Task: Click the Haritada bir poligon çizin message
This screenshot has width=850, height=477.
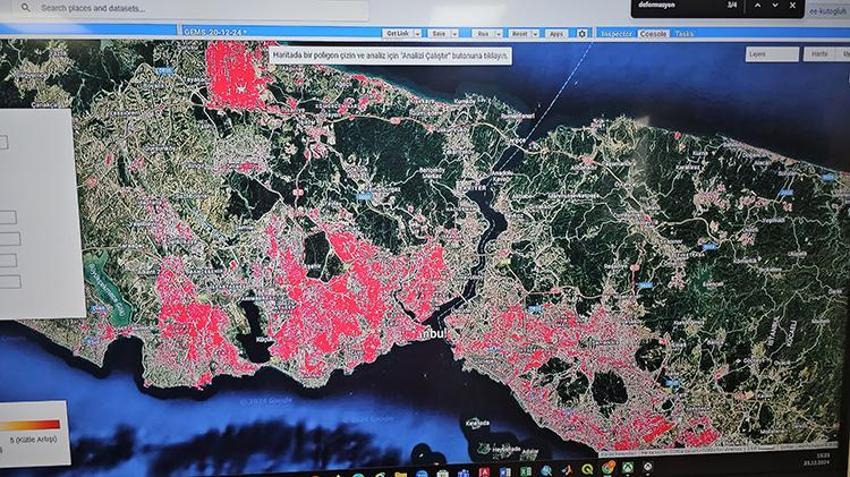Action: point(390,55)
